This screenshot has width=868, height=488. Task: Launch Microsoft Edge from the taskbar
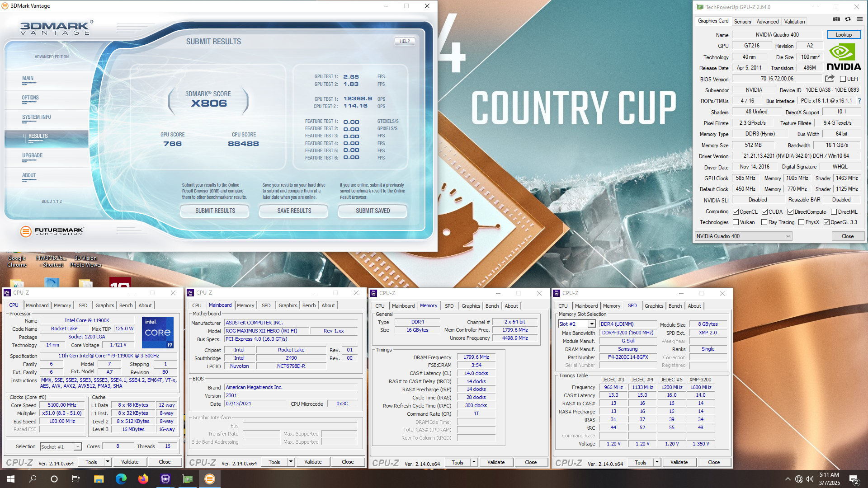[121, 479]
